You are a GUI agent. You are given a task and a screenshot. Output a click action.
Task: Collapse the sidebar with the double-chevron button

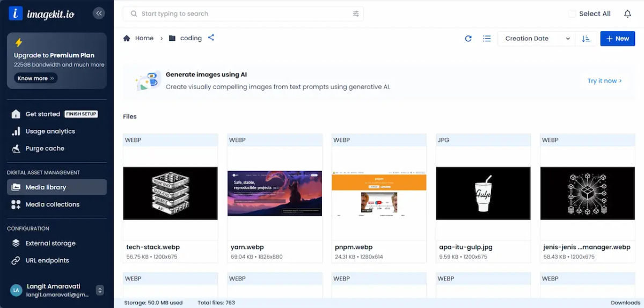(99, 13)
